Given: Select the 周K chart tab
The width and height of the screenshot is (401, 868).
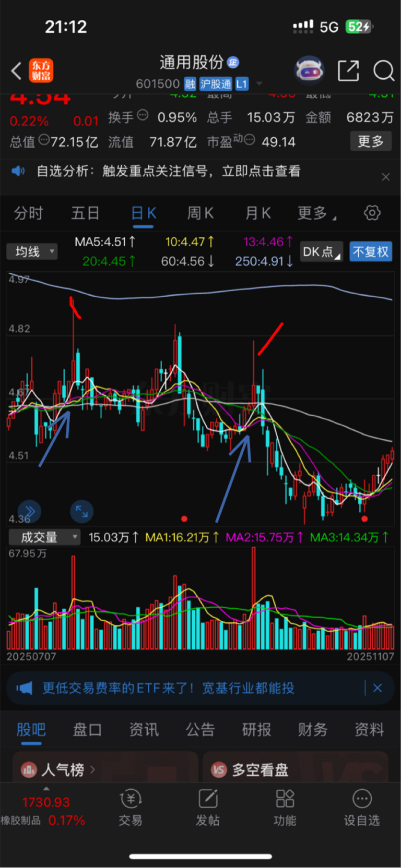Looking at the screenshot, I should [x=200, y=213].
